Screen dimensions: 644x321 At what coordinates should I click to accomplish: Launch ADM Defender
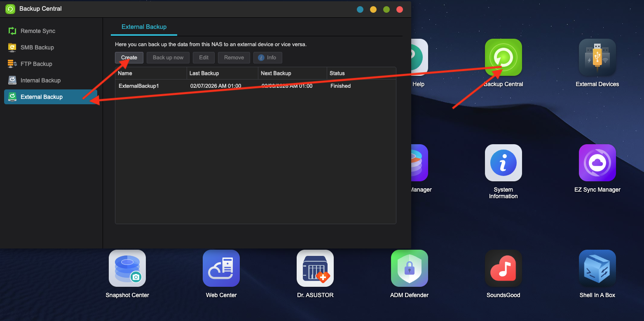pos(409,268)
